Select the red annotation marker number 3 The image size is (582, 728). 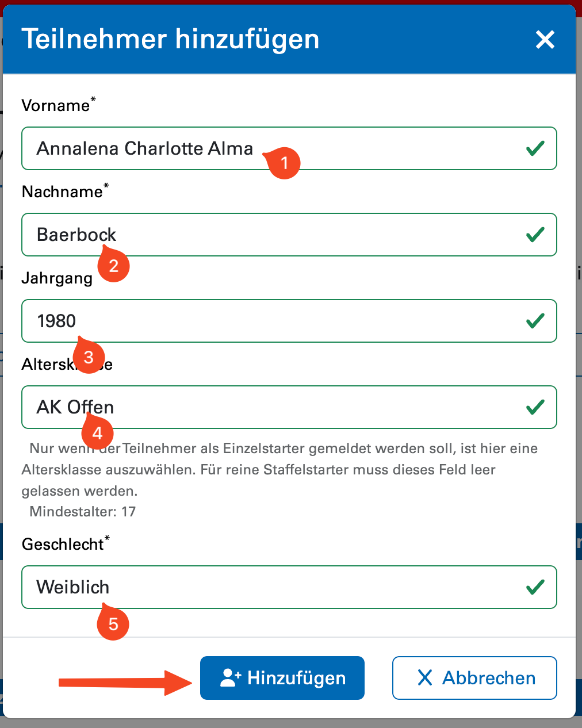[89, 357]
